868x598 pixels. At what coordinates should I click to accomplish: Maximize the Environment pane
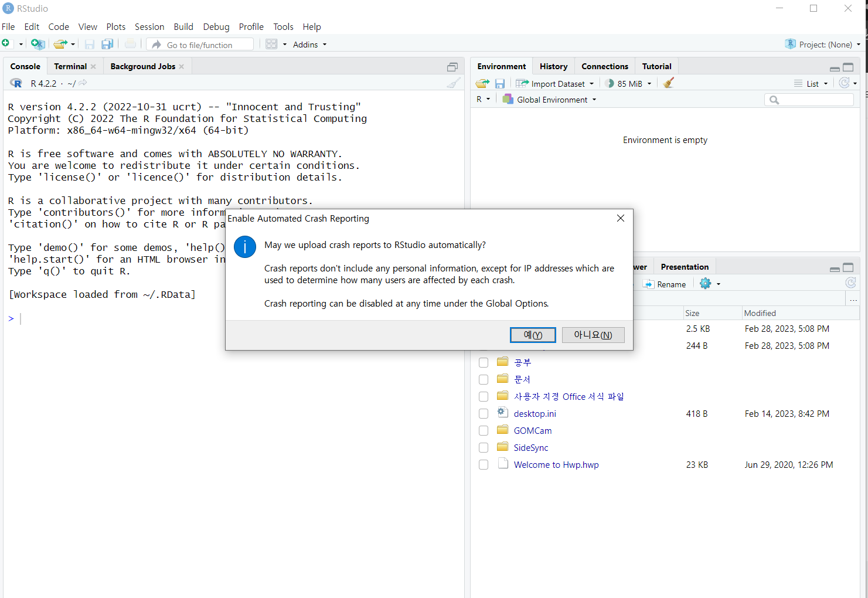tap(848, 67)
